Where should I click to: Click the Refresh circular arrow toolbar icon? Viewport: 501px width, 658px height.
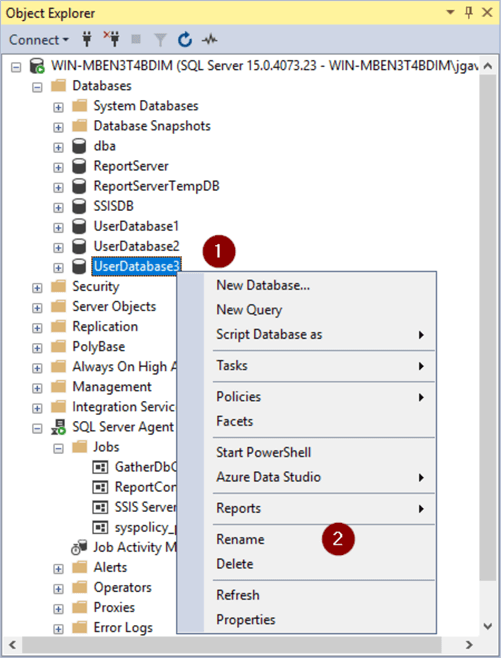pyautogui.click(x=185, y=40)
